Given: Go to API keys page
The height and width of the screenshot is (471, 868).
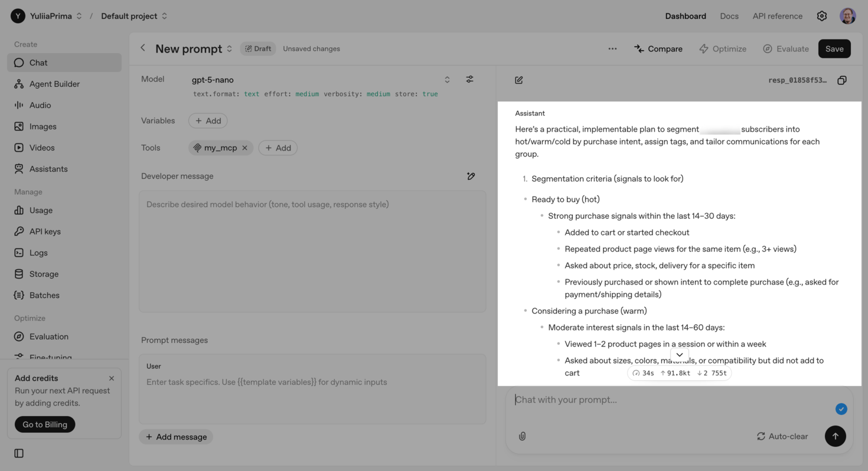Looking at the screenshot, I should click(x=45, y=231).
